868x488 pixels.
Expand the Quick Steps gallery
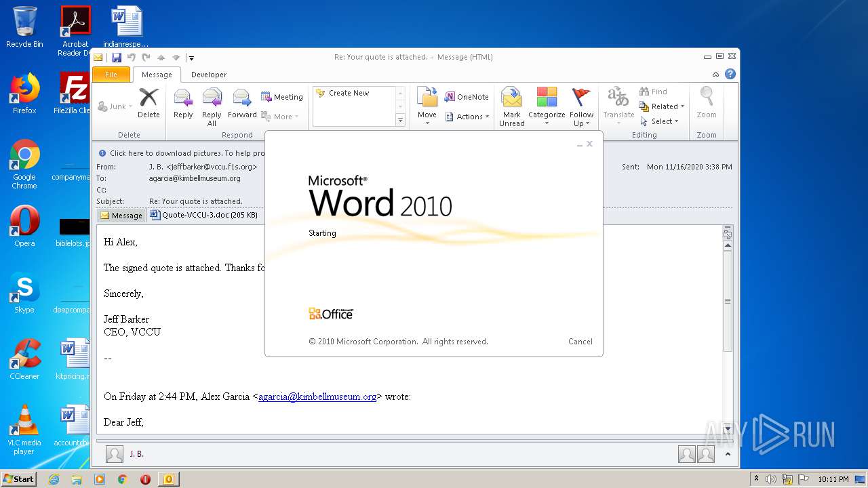(x=400, y=121)
